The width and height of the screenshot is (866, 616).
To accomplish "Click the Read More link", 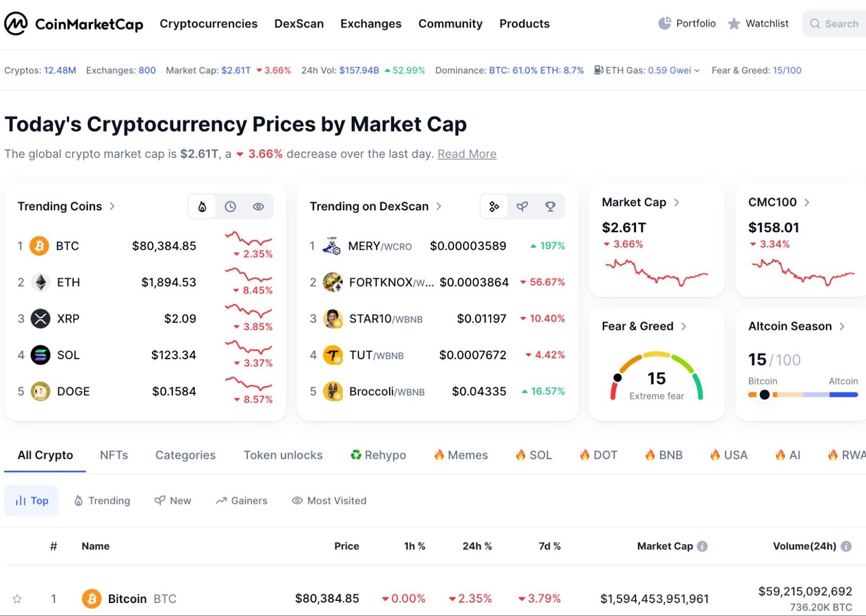I will (467, 154).
